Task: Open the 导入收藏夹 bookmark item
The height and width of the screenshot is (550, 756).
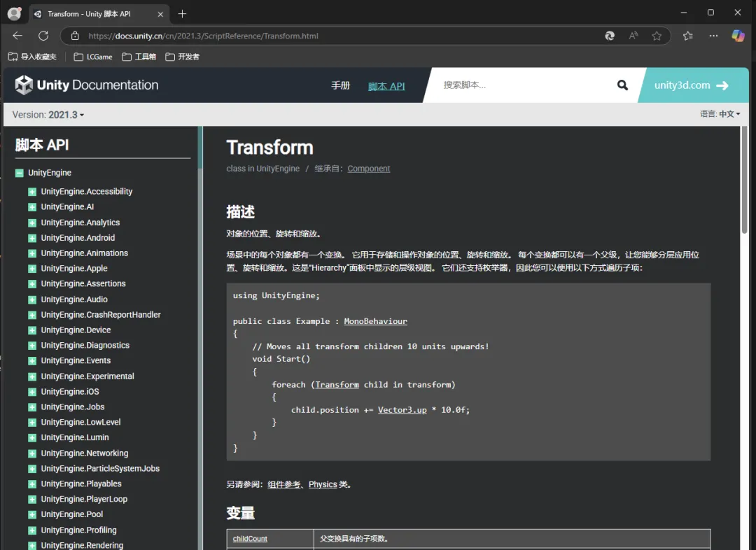Action: [32, 57]
